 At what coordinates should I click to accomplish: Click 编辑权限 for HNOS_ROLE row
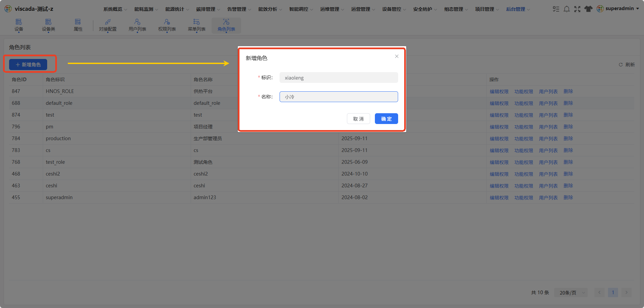click(499, 91)
